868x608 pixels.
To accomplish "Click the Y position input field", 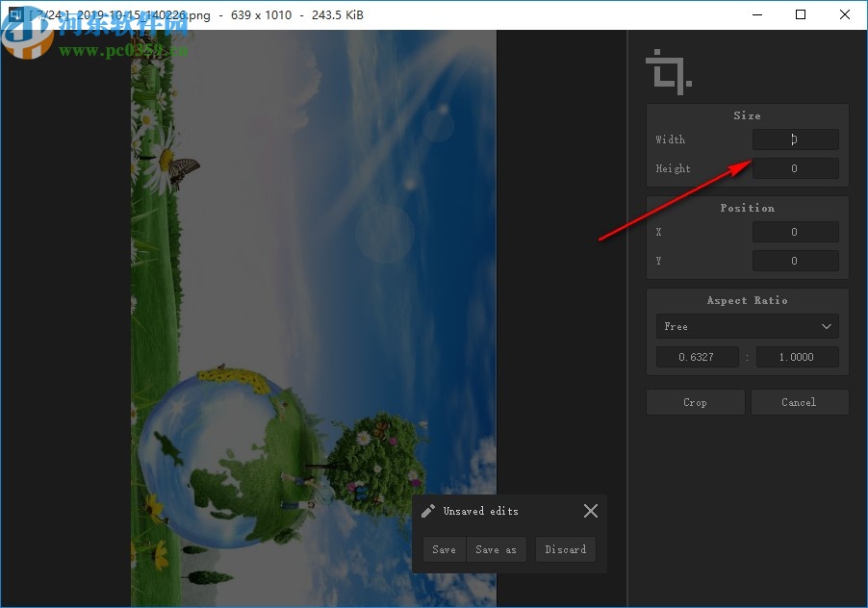I will (x=795, y=261).
